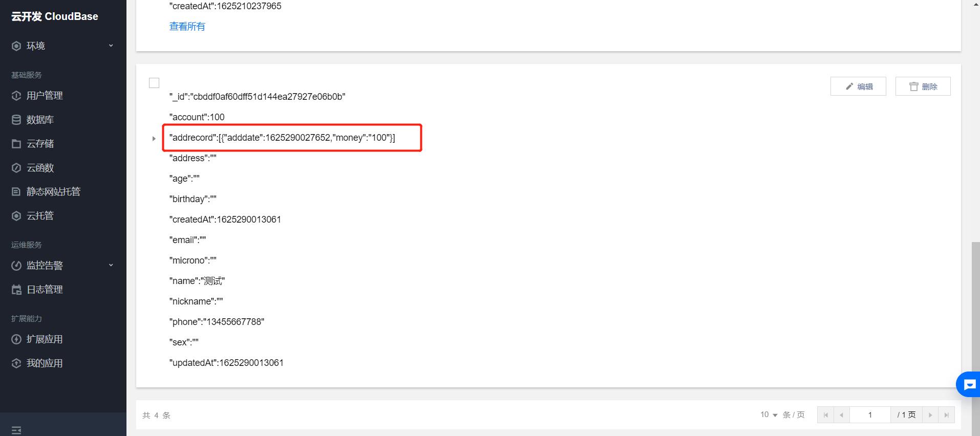Click the 日志管理 calendar icon
Image resolution: width=980 pixels, height=436 pixels.
16,290
